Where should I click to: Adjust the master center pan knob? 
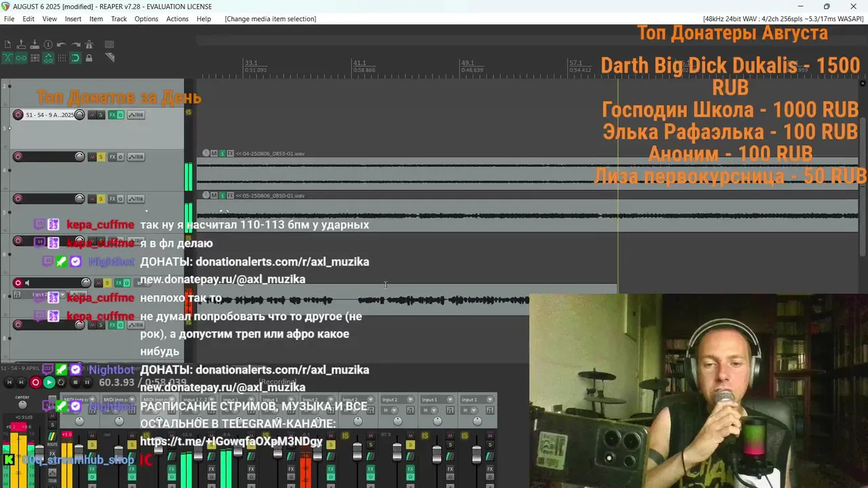[x=22, y=405]
